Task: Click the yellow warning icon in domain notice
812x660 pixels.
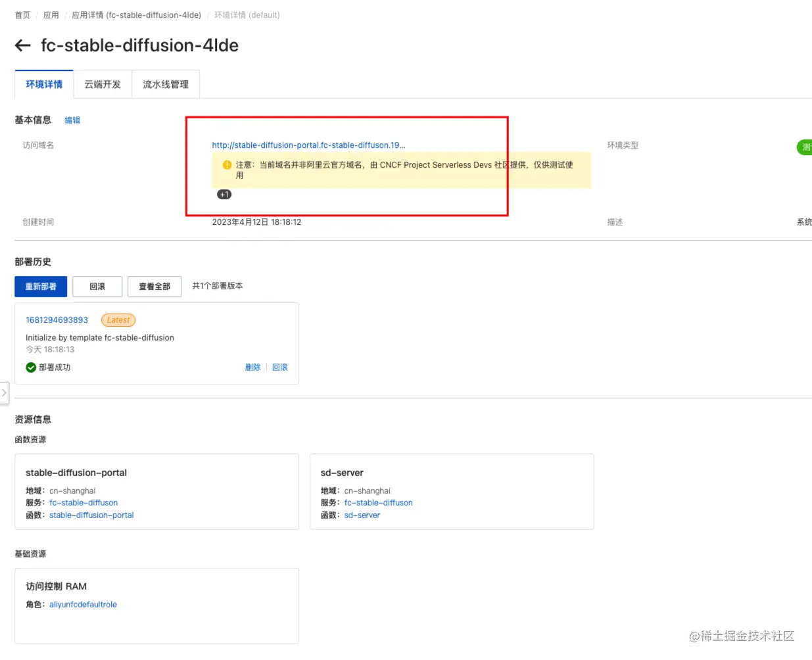Action: coord(227,165)
